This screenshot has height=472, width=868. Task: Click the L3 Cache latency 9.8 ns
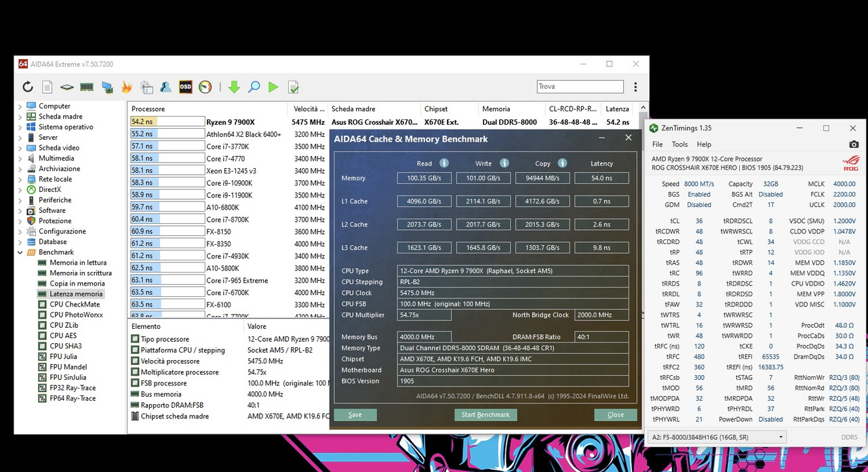601,248
